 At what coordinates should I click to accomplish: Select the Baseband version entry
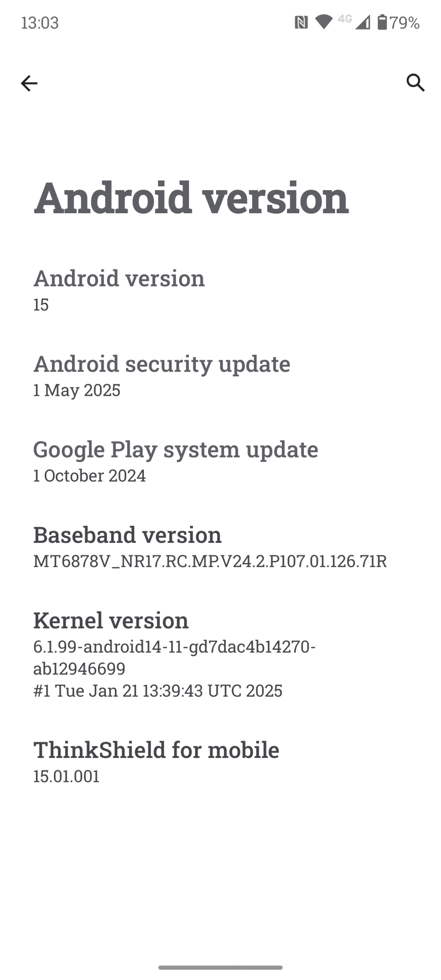point(127,535)
